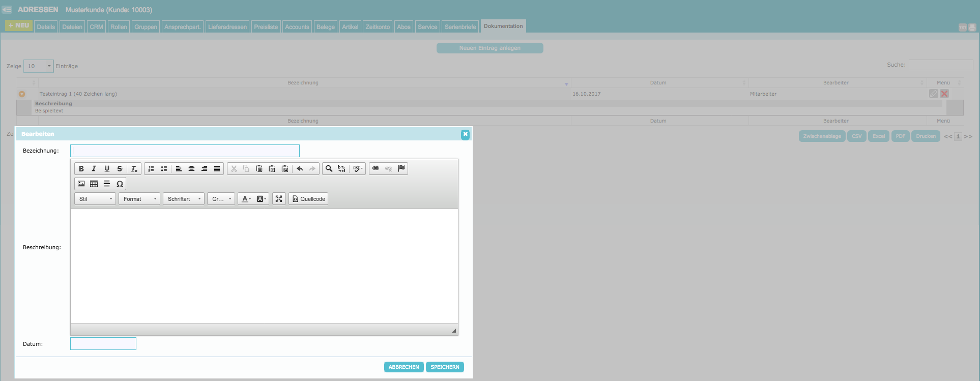Viewport: 980px width, 381px height.
Task: Insert a numbered list
Action: point(151,169)
